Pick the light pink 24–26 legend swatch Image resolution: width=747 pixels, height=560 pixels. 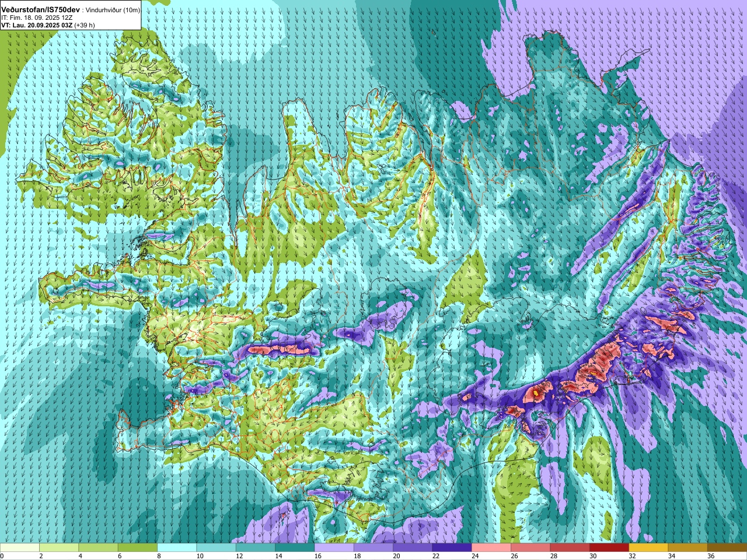491,548
